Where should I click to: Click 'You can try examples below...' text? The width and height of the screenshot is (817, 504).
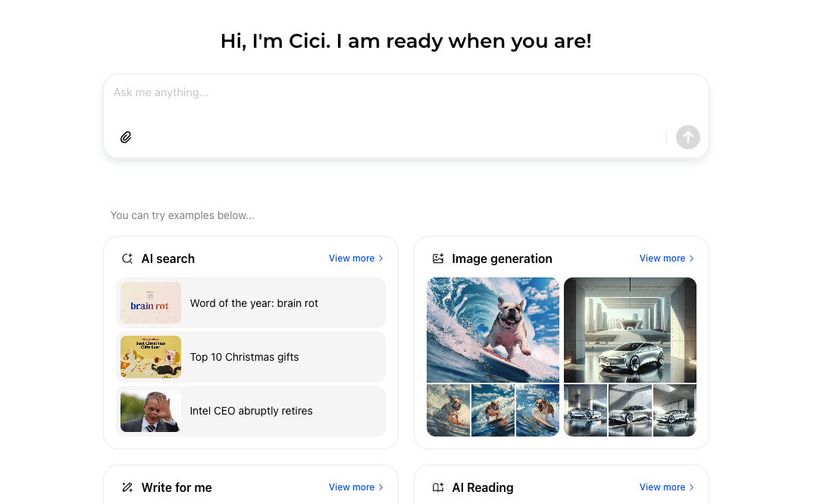pos(183,215)
